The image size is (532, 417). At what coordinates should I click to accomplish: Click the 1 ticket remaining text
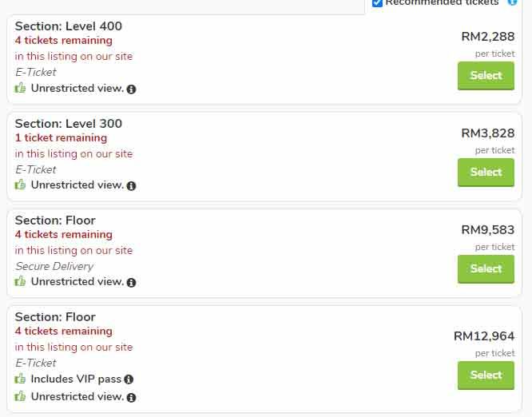pos(61,138)
